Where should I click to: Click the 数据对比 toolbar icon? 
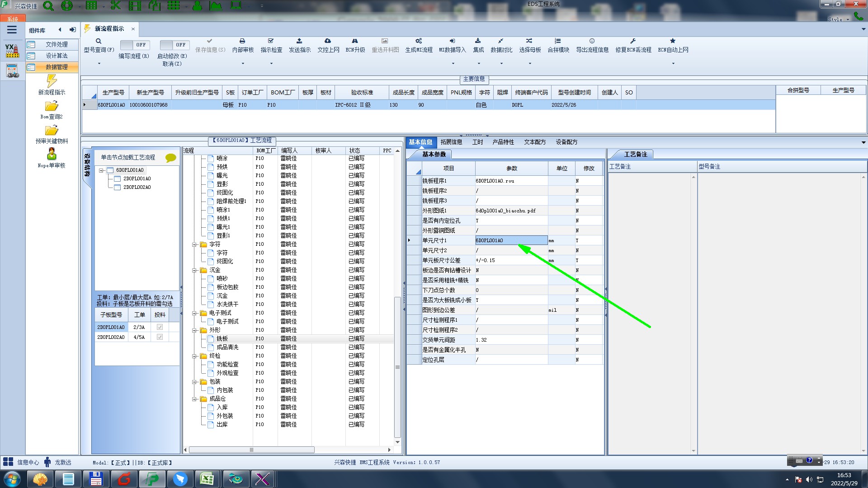(x=501, y=41)
